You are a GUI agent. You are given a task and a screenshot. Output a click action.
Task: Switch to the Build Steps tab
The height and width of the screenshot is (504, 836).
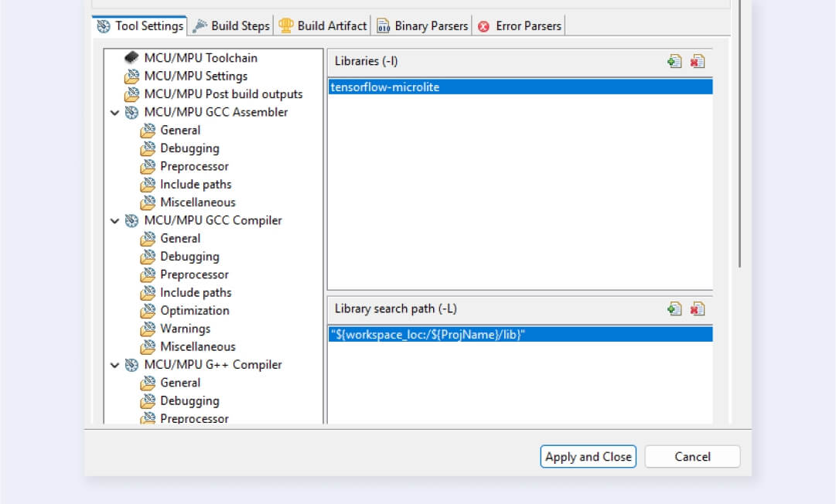click(x=240, y=26)
